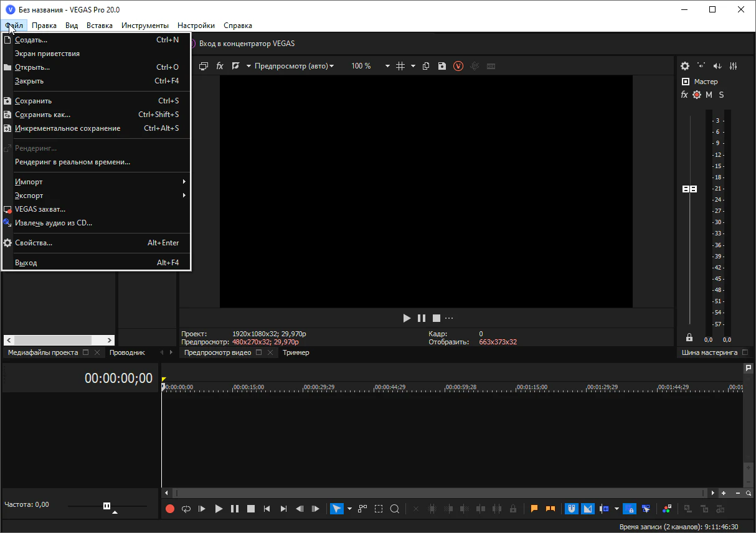The height and width of the screenshot is (533, 756).
Task: Copy snapshot to clipboard in preview toolbar
Action: [426, 66]
